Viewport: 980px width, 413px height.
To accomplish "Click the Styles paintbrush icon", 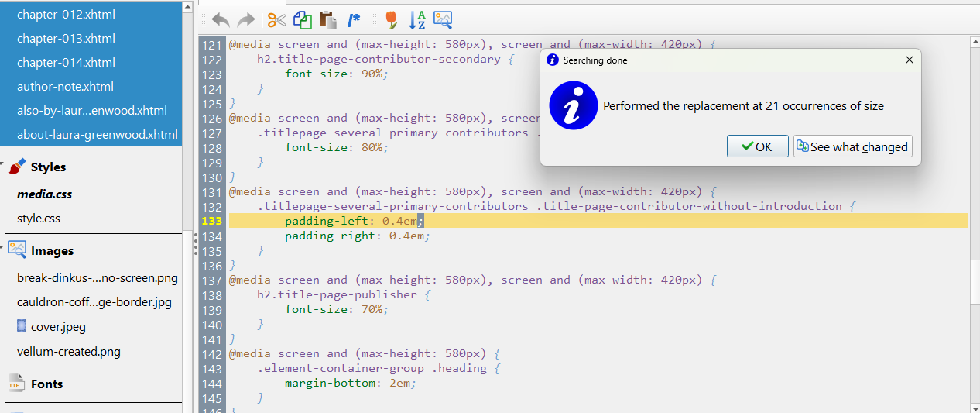I will [17, 167].
